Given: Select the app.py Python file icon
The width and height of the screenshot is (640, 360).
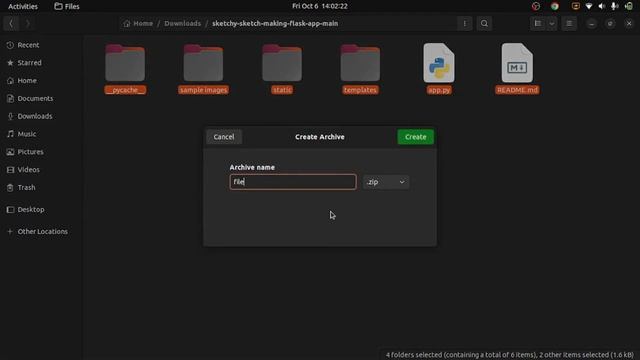Looking at the screenshot, I should click(x=439, y=63).
